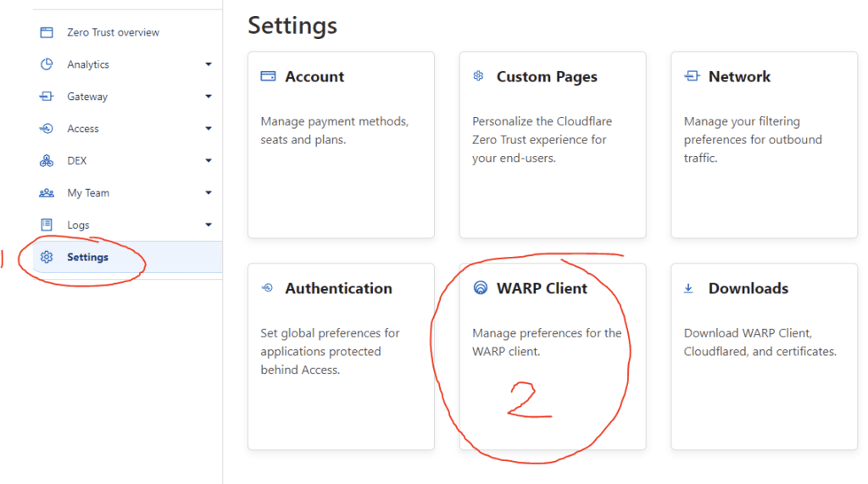The width and height of the screenshot is (868, 484).
Task: Select Analytics in the sidebar
Action: pyautogui.click(x=88, y=64)
